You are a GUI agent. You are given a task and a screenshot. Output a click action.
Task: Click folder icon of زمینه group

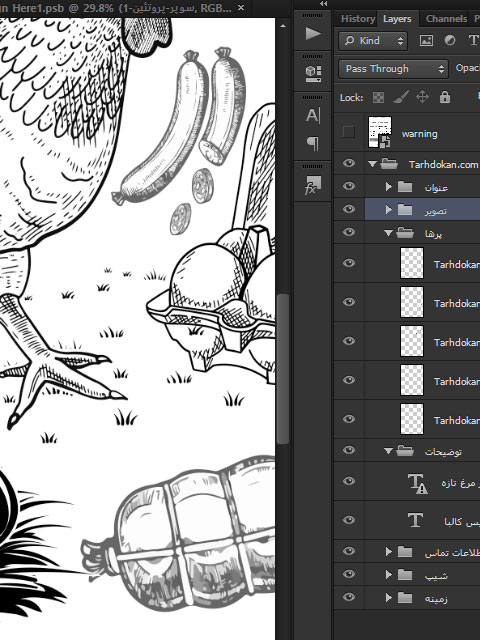tap(405, 598)
